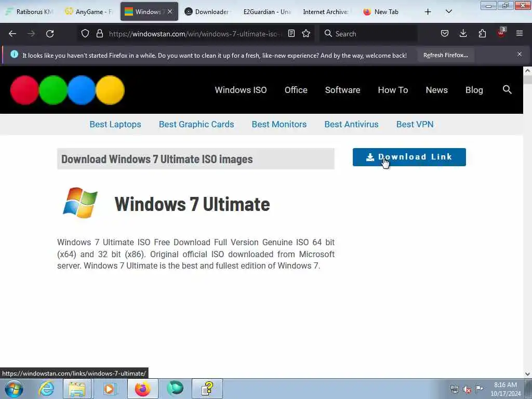Click the Download Link button
Viewport: 532px width, 399px height.
(x=409, y=157)
